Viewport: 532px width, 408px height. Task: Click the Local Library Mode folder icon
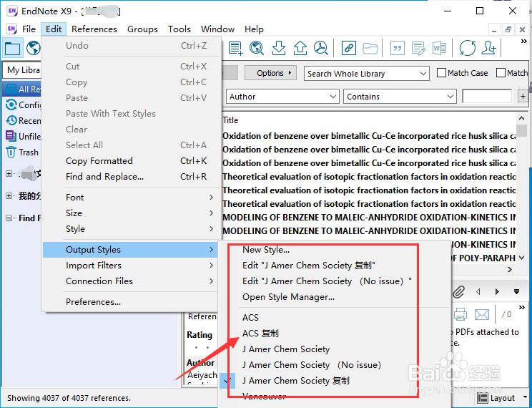click(13, 48)
